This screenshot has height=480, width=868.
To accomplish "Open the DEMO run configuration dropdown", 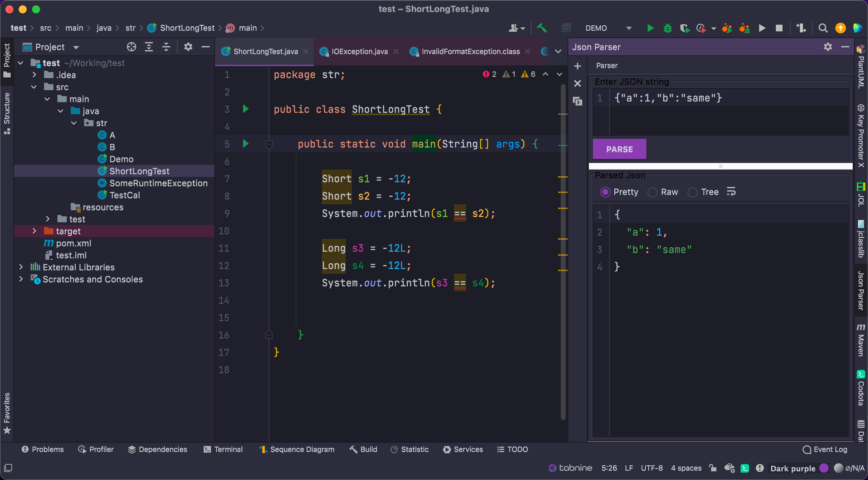I will (628, 28).
